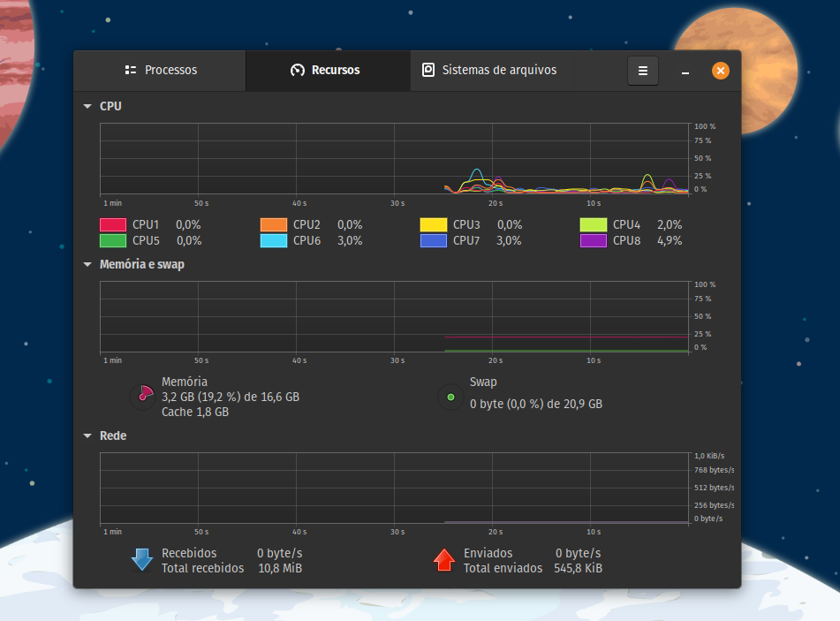Select the Recursos tab

click(326, 71)
